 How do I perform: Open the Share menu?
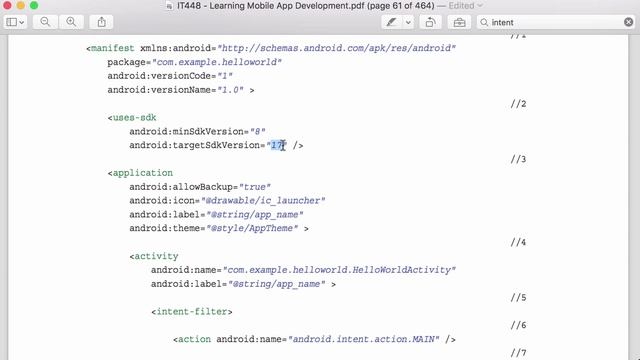[x=102, y=22]
